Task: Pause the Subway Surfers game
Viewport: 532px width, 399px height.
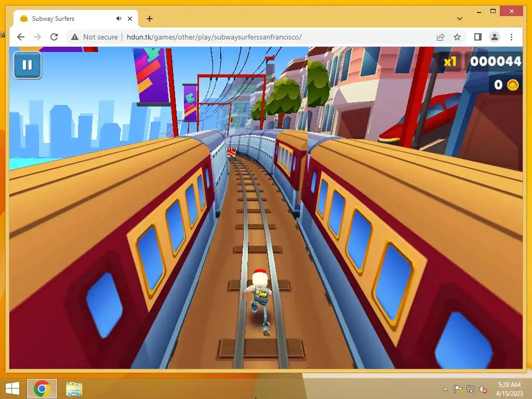Action: coord(28,65)
